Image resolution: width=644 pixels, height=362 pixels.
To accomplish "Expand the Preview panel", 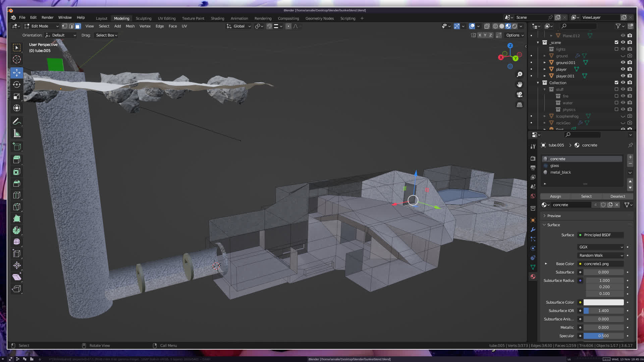I will (554, 216).
